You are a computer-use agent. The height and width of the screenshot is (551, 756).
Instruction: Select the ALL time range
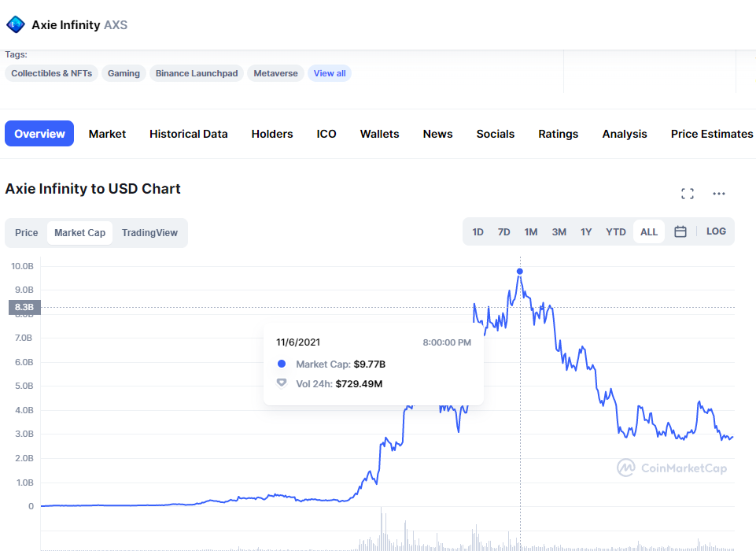[x=649, y=232]
